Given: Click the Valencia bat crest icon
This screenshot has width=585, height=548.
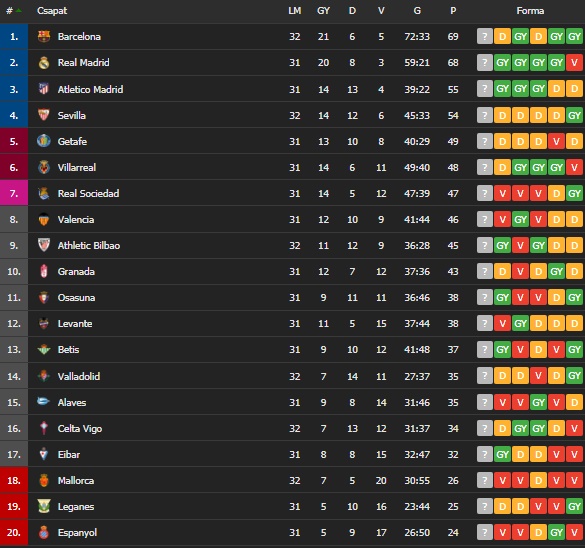Looking at the screenshot, I should pos(44,219).
